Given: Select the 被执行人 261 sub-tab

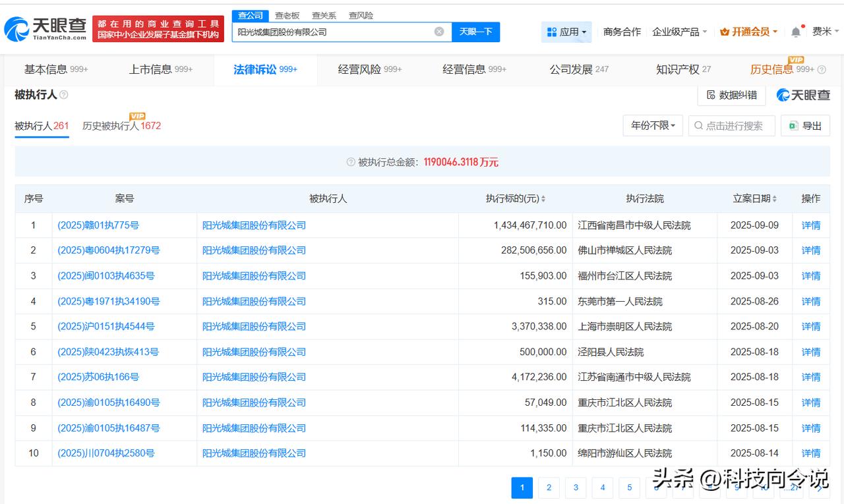Looking at the screenshot, I should click(42, 125).
